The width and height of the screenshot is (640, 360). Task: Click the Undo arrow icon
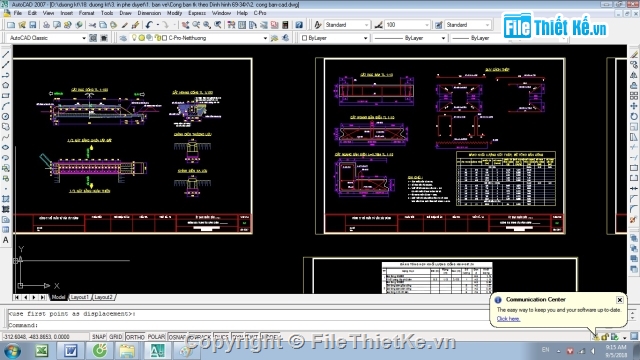(149, 25)
